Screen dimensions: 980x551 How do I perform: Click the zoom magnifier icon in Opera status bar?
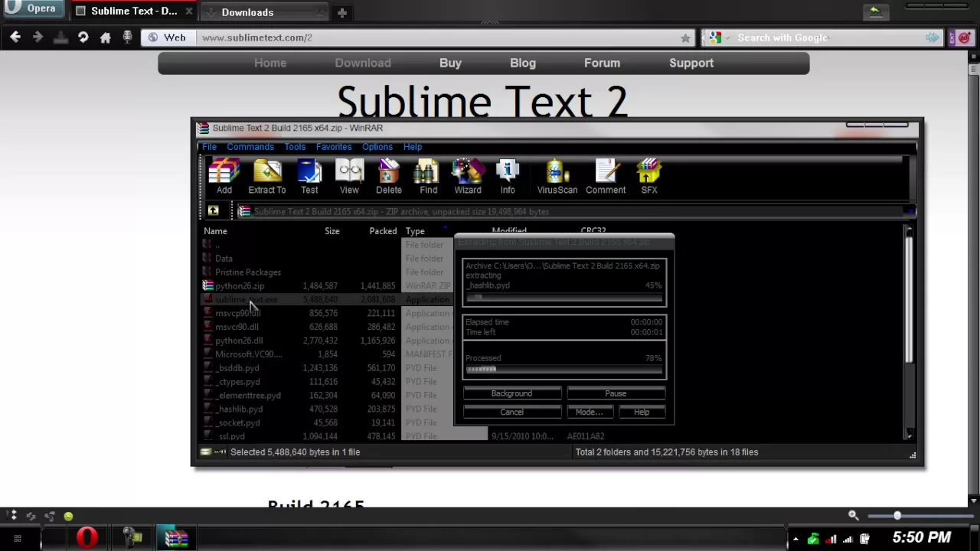[x=854, y=516]
